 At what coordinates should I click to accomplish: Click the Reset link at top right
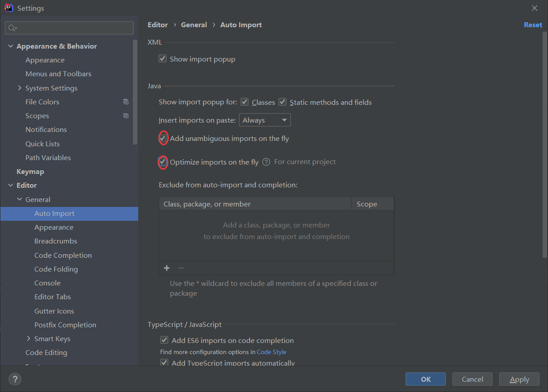tap(533, 25)
